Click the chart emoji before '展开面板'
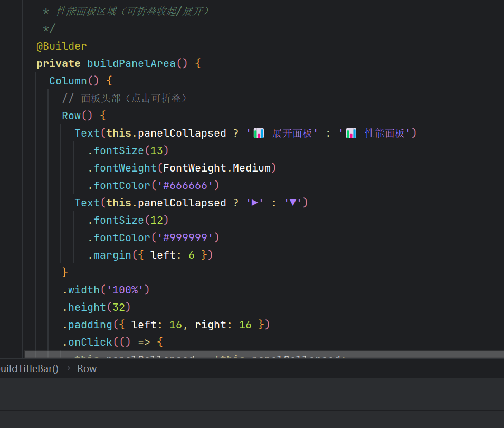 [259, 134]
